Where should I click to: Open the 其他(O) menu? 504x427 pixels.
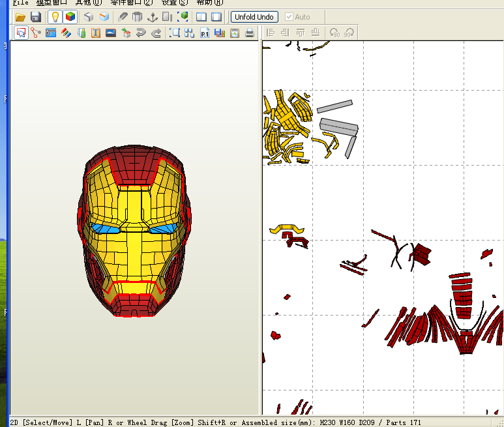click(89, 3)
